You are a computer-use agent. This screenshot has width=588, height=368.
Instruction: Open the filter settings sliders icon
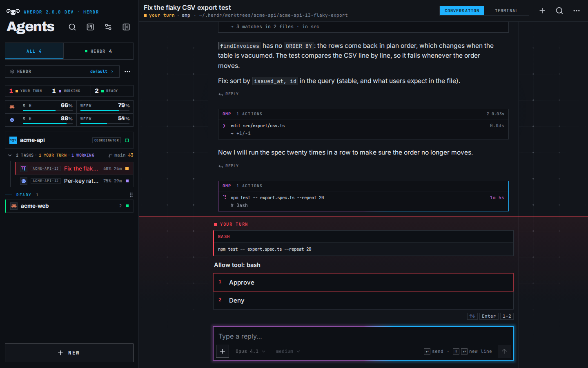108,27
